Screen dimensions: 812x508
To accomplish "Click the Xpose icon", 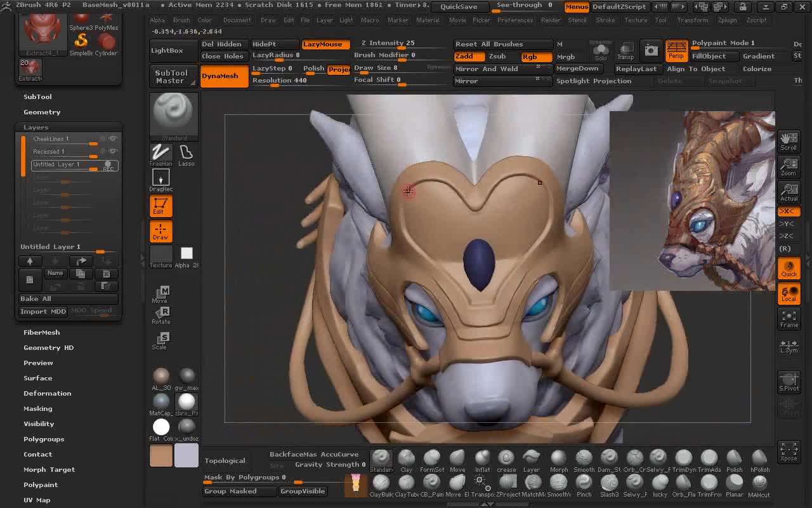I will click(789, 451).
